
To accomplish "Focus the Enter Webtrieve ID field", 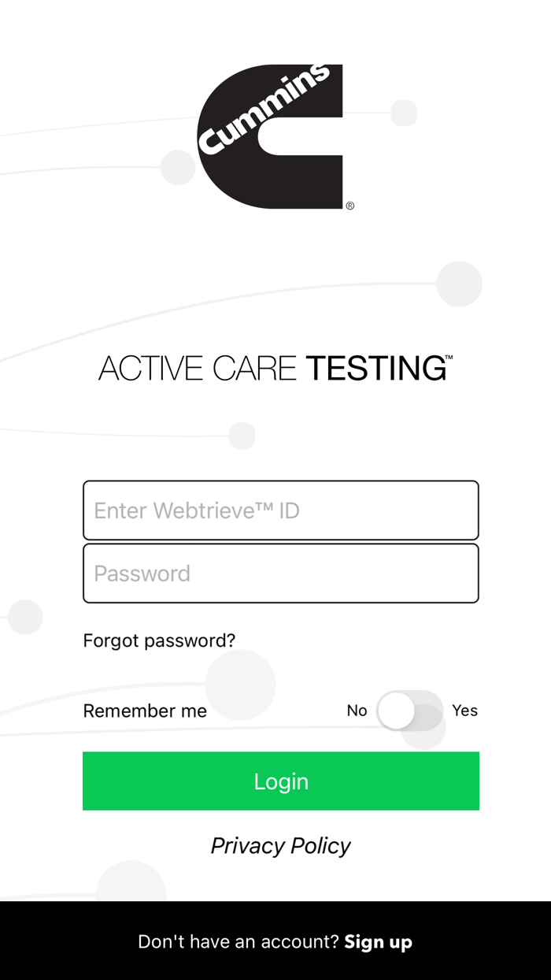I will click(x=280, y=510).
